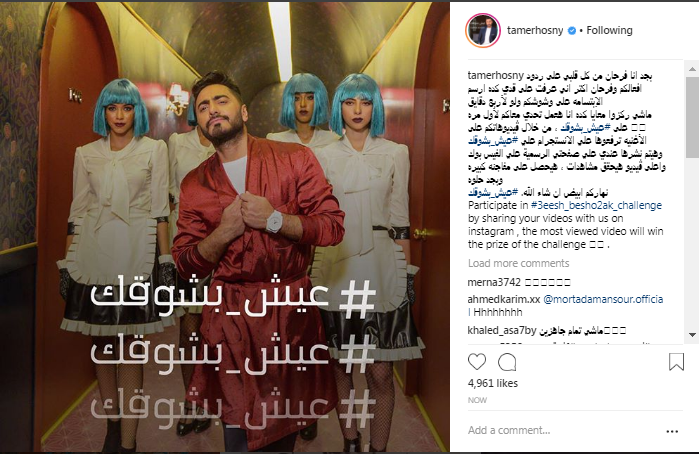
Task: Open commenter ahmedkarim.xx's profile
Action: 504,299
